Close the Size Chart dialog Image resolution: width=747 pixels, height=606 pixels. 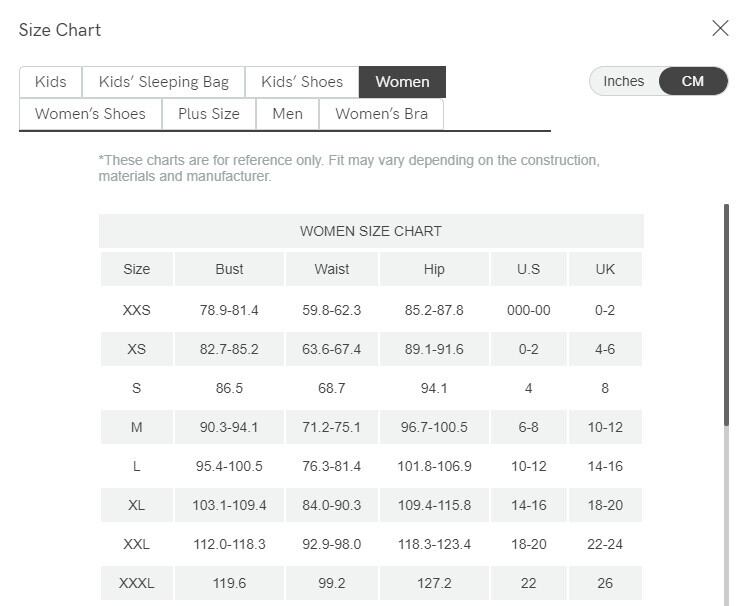coord(720,29)
